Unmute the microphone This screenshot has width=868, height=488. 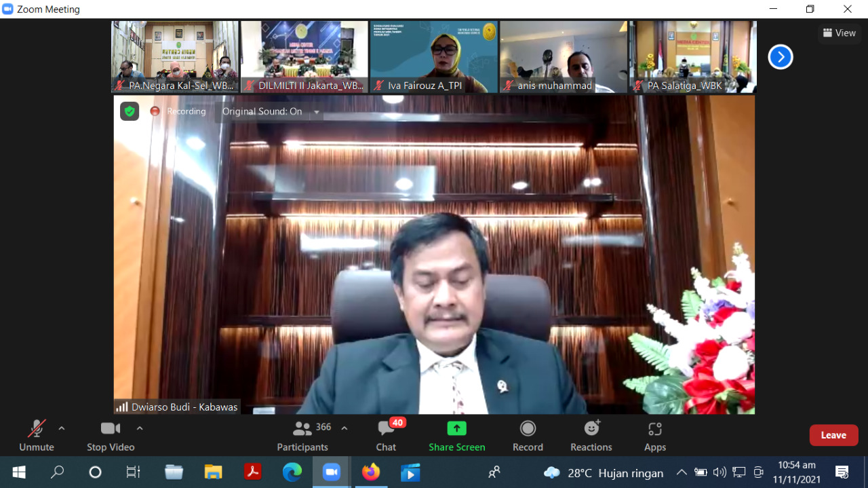pyautogui.click(x=36, y=435)
